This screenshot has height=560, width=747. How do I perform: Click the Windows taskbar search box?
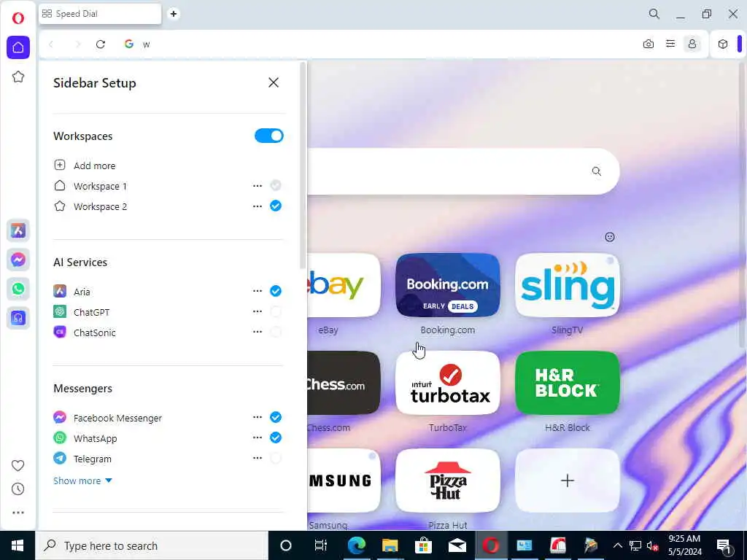coord(152,545)
